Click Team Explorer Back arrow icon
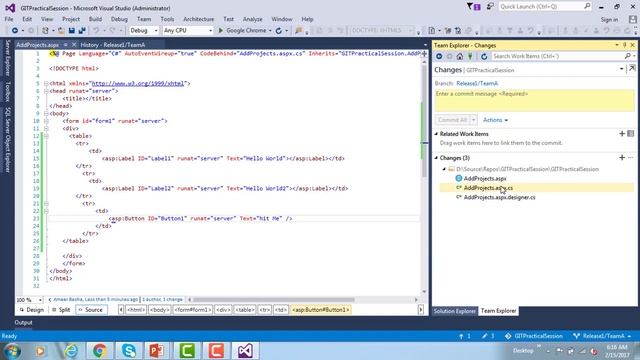This screenshot has height=360, width=640. tap(439, 56)
